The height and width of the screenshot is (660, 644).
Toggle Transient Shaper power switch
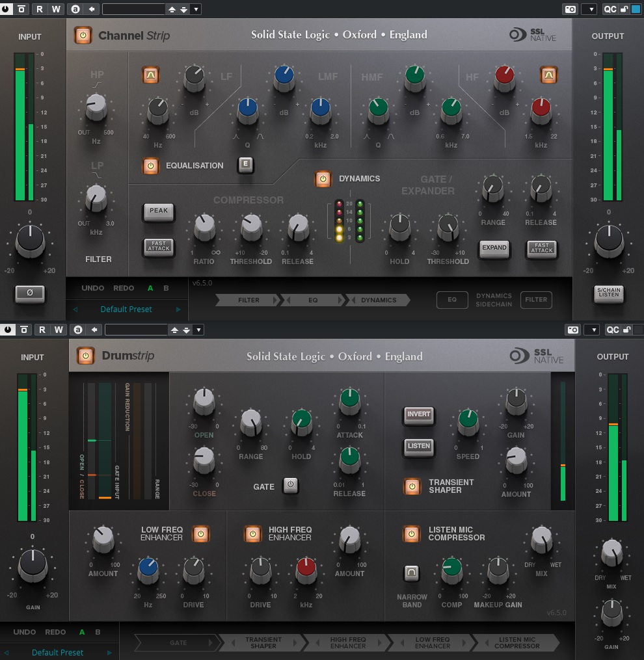coord(412,486)
